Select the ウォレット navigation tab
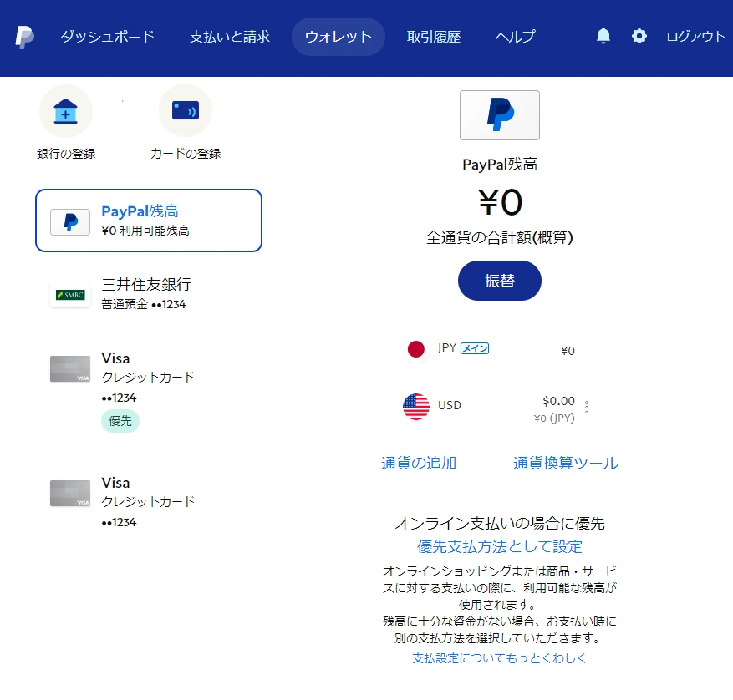Image resolution: width=733 pixels, height=700 pixels. 338,37
